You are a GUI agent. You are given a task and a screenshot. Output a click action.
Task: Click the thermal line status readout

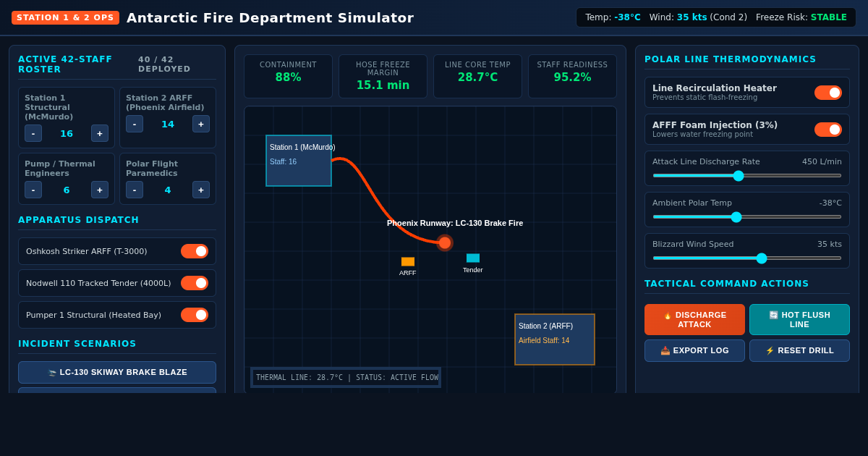coord(346,378)
